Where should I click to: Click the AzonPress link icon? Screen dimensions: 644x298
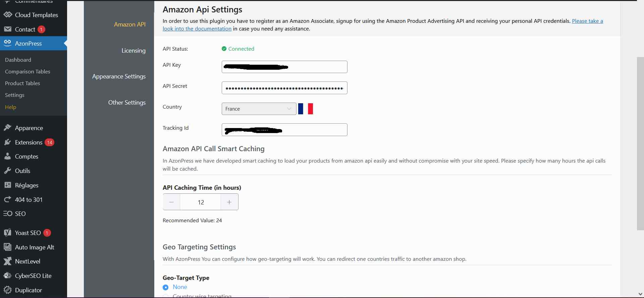(8, 43)
